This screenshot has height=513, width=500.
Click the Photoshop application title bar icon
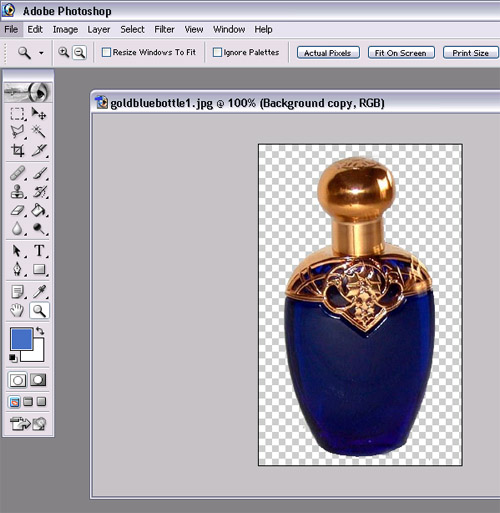8,10
